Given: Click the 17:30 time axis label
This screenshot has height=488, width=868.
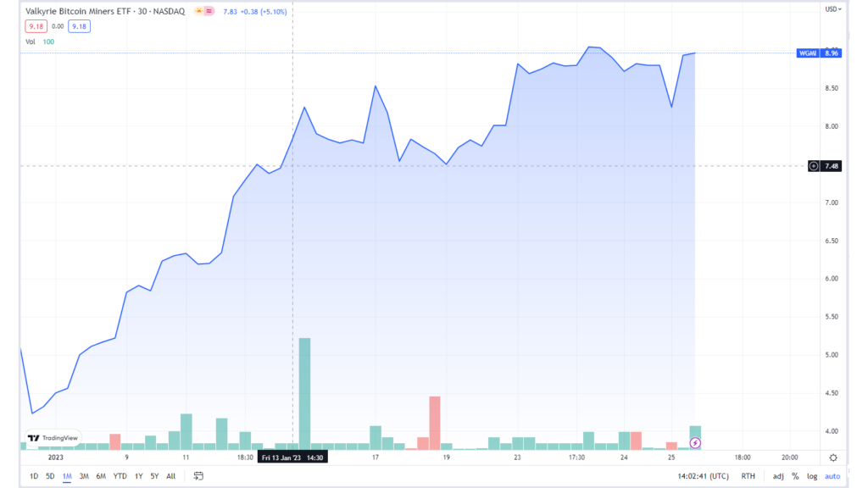Looking at the screenshot, I should pyautogui.click(x=576, y=457).
